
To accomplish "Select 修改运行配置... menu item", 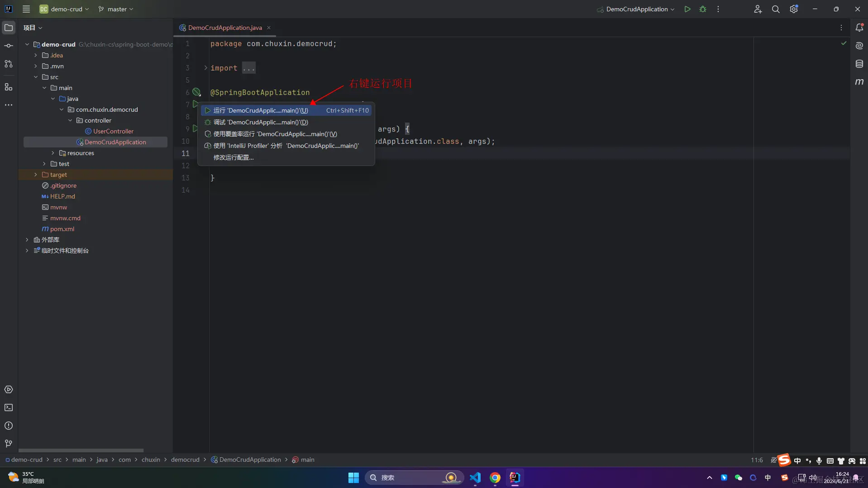I will point(286,157).
